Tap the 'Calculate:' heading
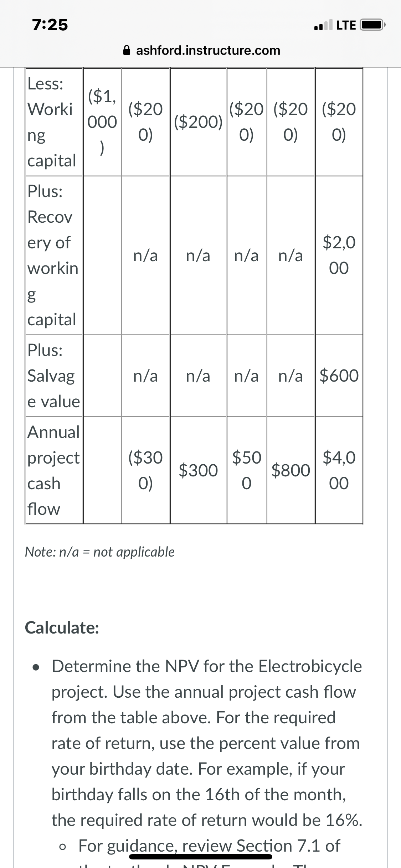 62,628
